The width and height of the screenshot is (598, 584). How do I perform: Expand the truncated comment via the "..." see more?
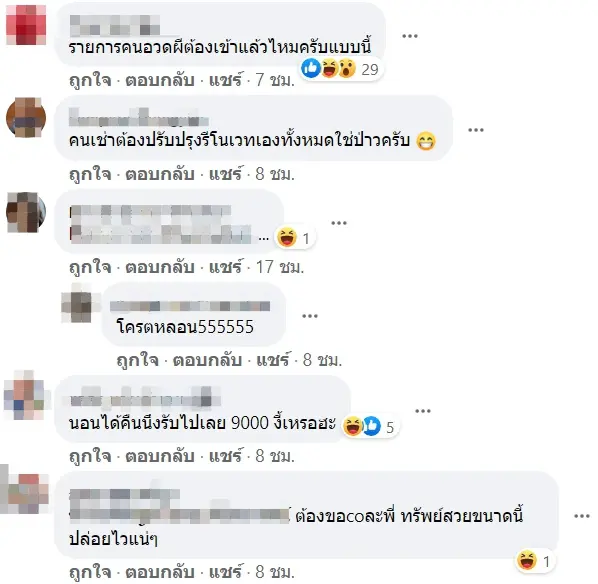click(264, 239)
